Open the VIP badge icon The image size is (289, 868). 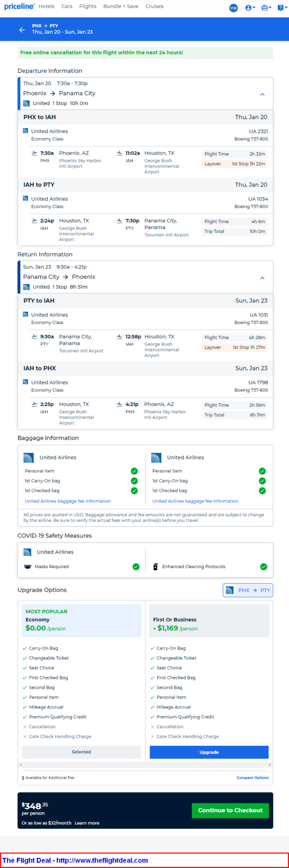[x=233, y=8]
